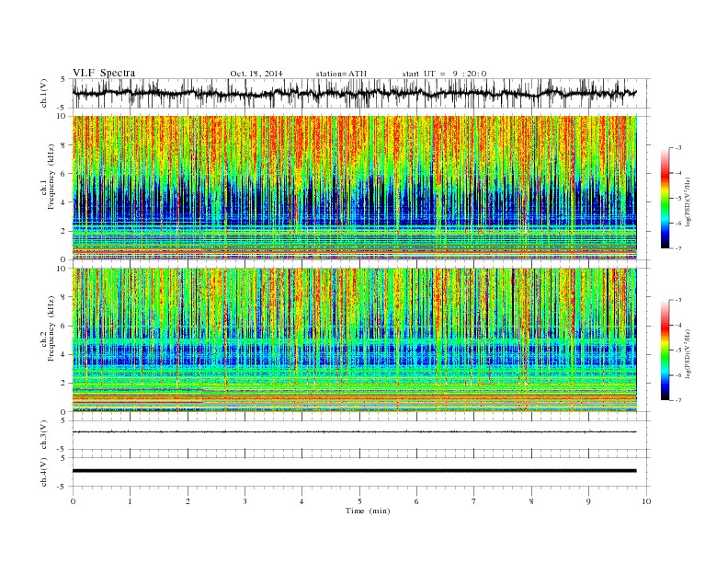Click the "ch.4(V)" axis label
The image size is (728, 563).
[44, 472]
